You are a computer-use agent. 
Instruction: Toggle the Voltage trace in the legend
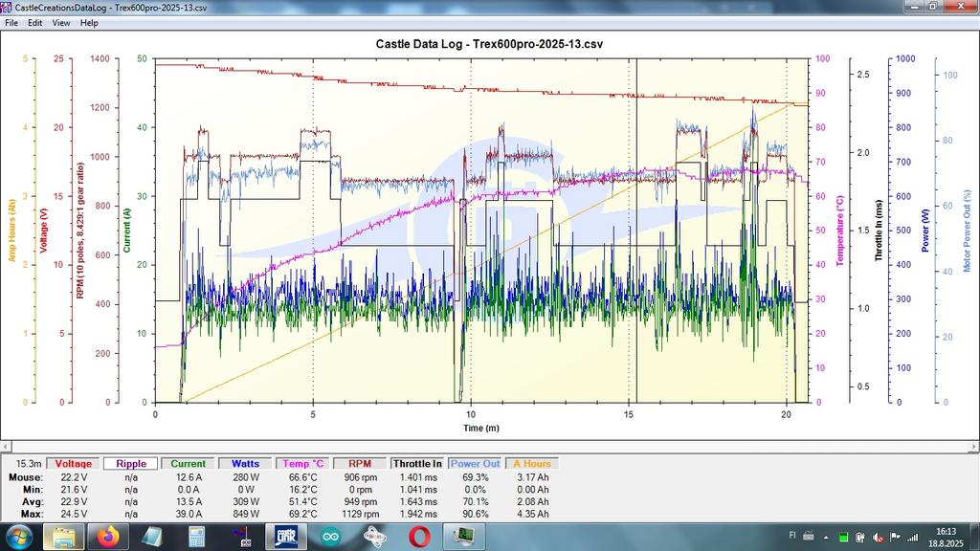coord(74,464)
